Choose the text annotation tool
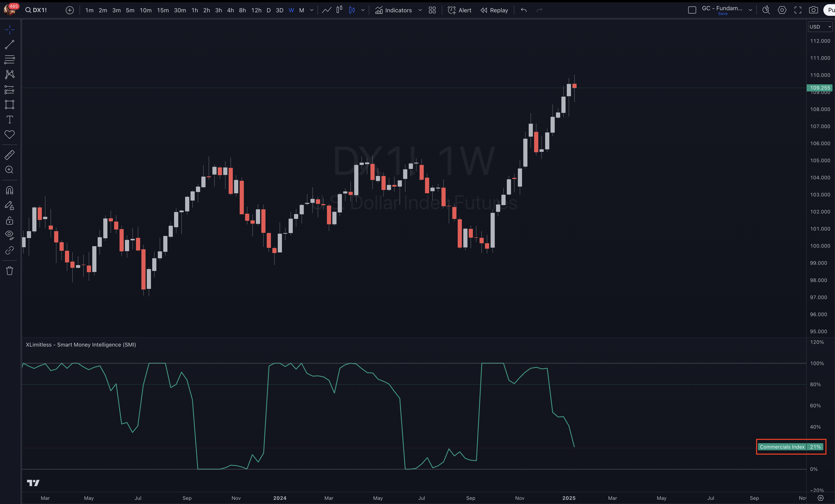This screenshot has width=835, height=504. (x=10, y=120)
